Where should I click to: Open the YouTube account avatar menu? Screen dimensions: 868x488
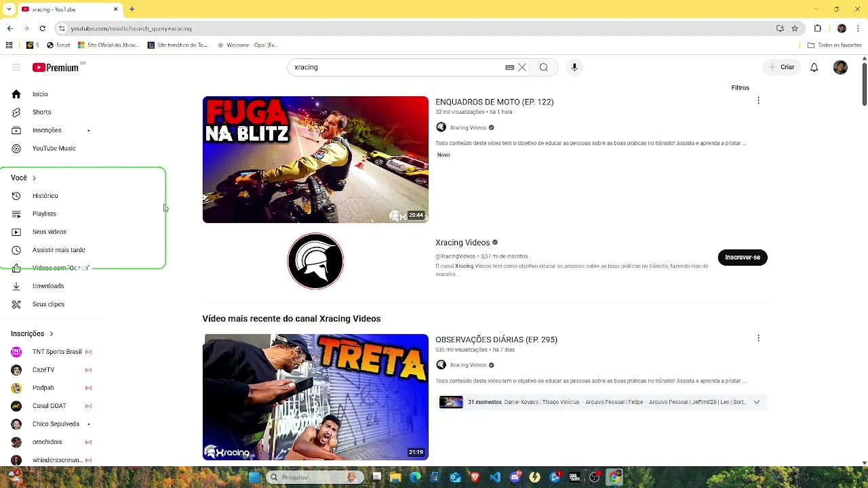(840, 67)
